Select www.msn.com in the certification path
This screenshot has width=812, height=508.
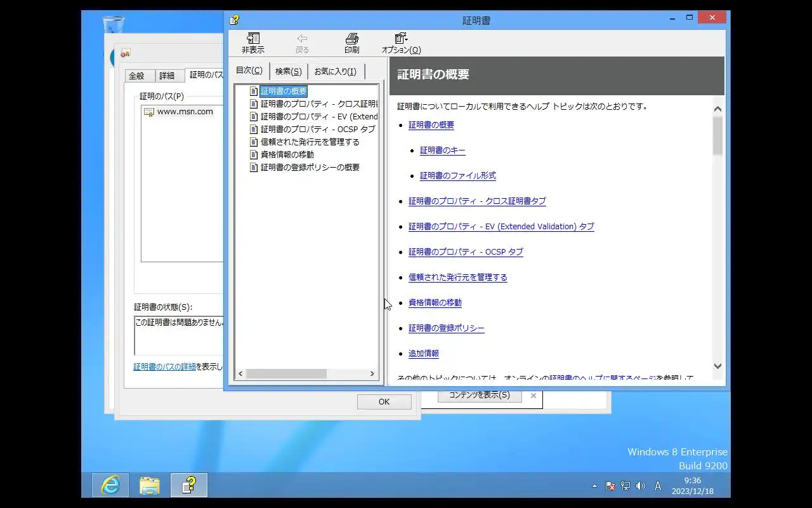coord(185,112)
